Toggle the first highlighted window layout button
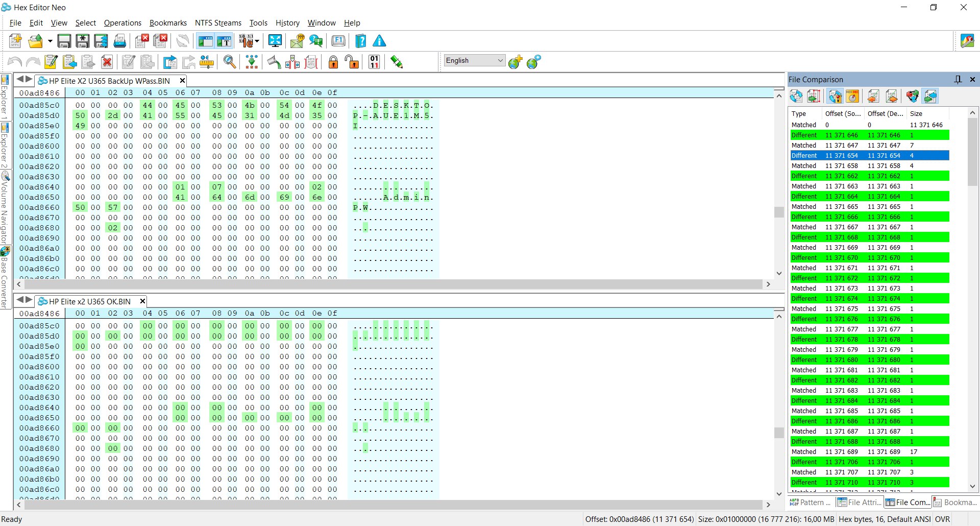This screenshot has width=980, height=526. point(205,41)
